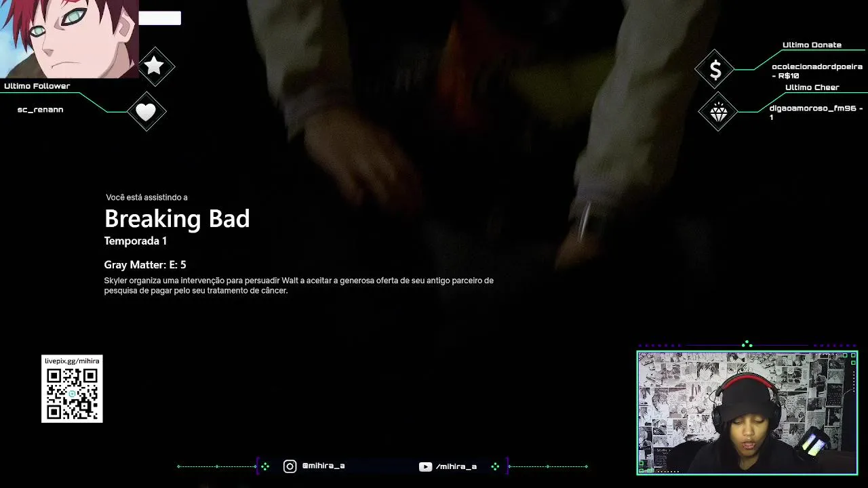The width and height of the screenshot is (868, 488).
Task: Click the "Gray Matter: E: 5" episode title
Action: [145, 265]
